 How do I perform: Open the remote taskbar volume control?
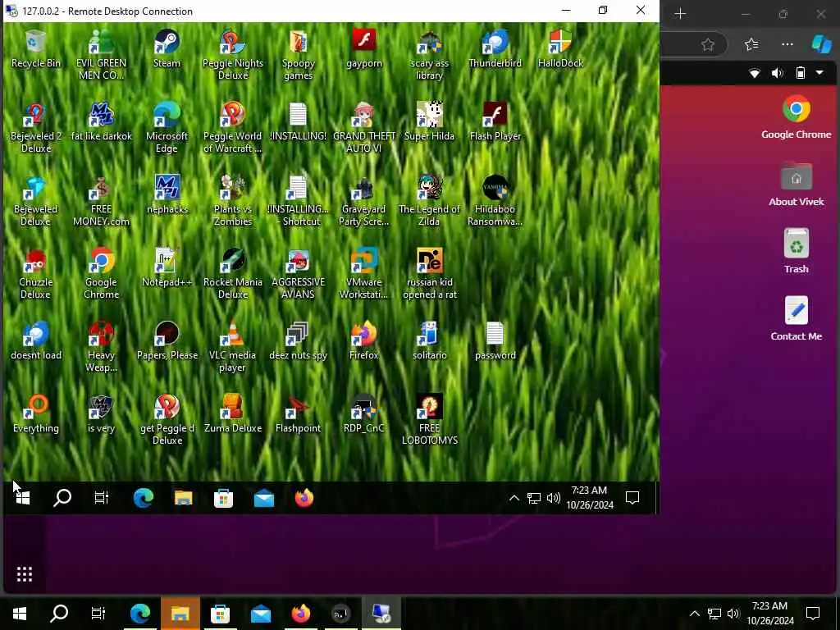pyautogui.click(x=554, y=498)
